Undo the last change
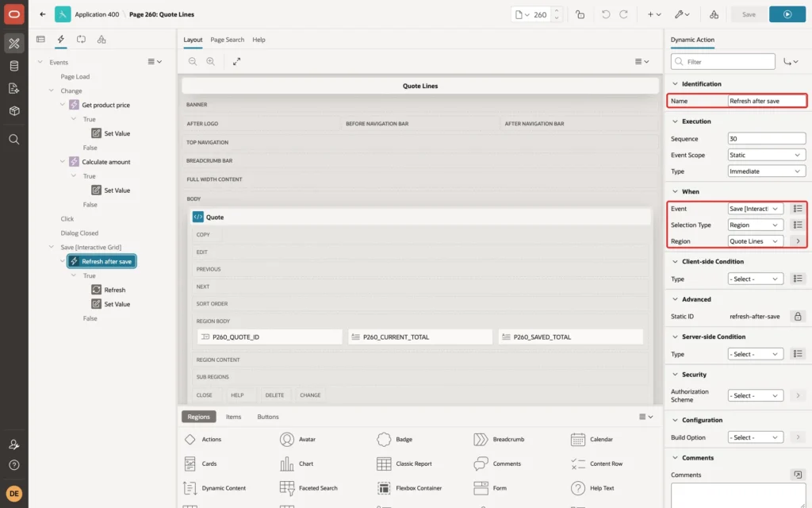The height and width of the screenshot is (508, 812). pos(605,14)
